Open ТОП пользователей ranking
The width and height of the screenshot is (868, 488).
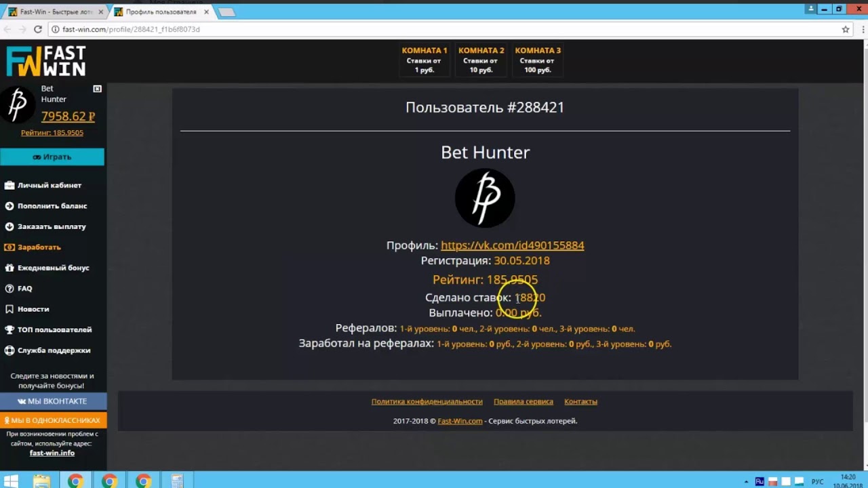pyautogui.click(x=54, y=329)
